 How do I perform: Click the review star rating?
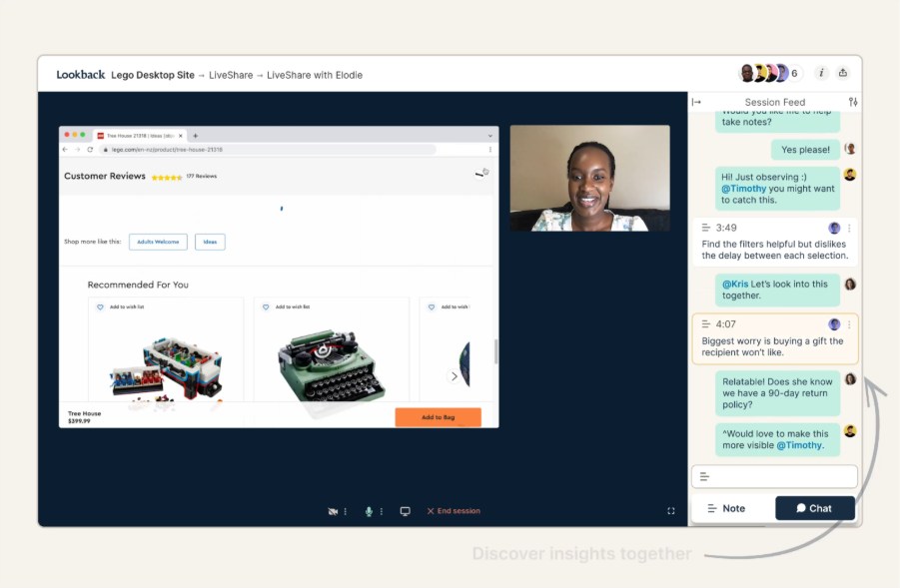pos(167,178)
